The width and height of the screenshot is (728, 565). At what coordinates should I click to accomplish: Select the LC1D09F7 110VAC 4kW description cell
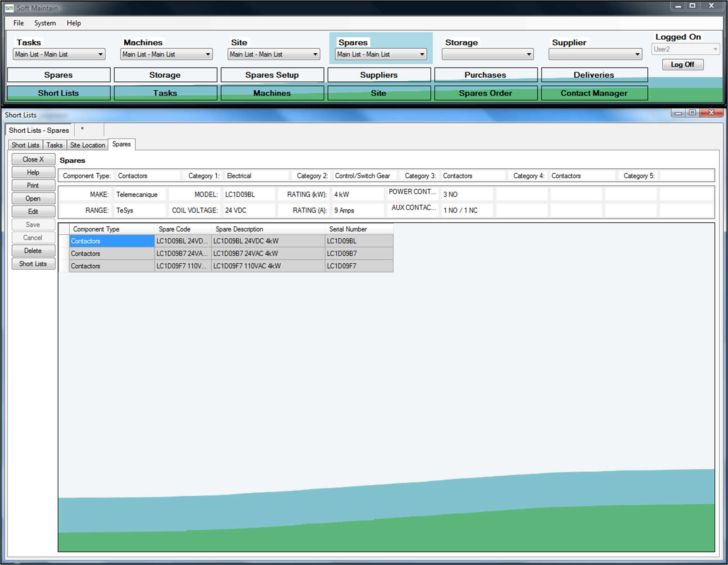(268, 266)
